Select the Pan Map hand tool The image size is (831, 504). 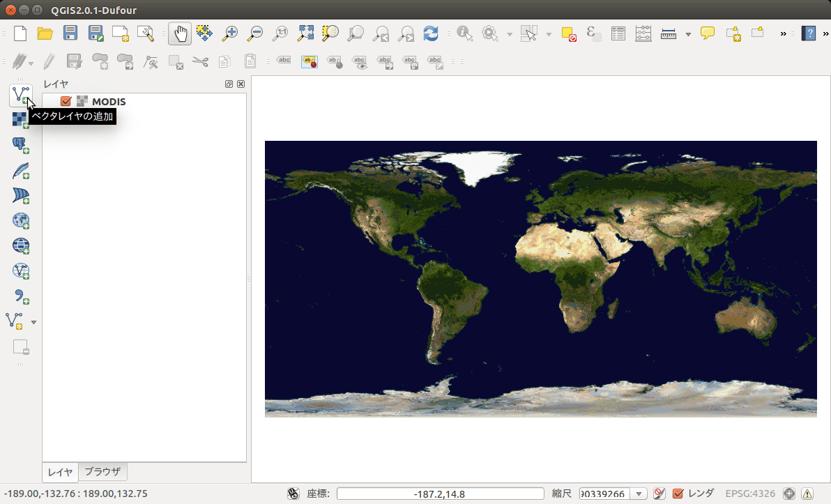(x=180, y=33)
